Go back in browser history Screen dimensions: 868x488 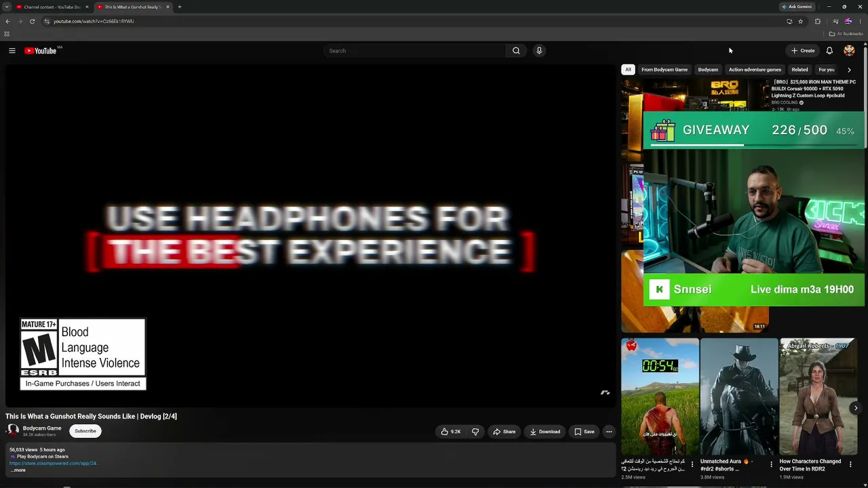[7, 21]
